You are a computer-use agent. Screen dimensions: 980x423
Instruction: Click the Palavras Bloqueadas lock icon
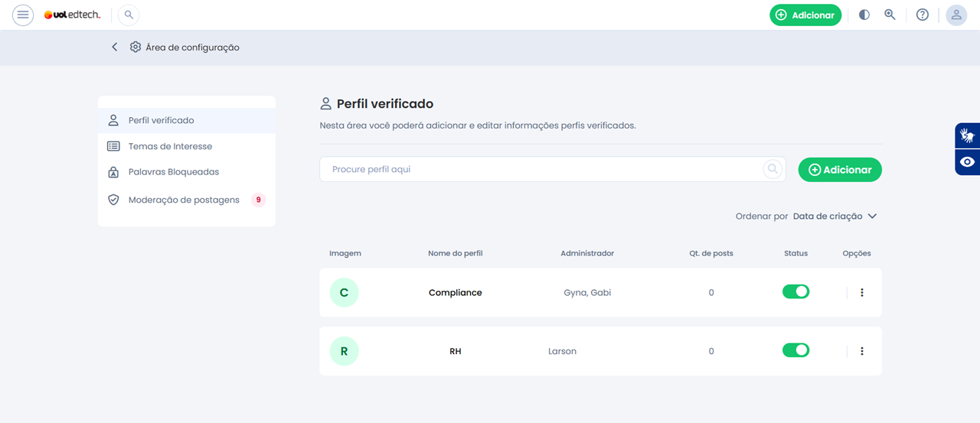click(x=113, y=172)
